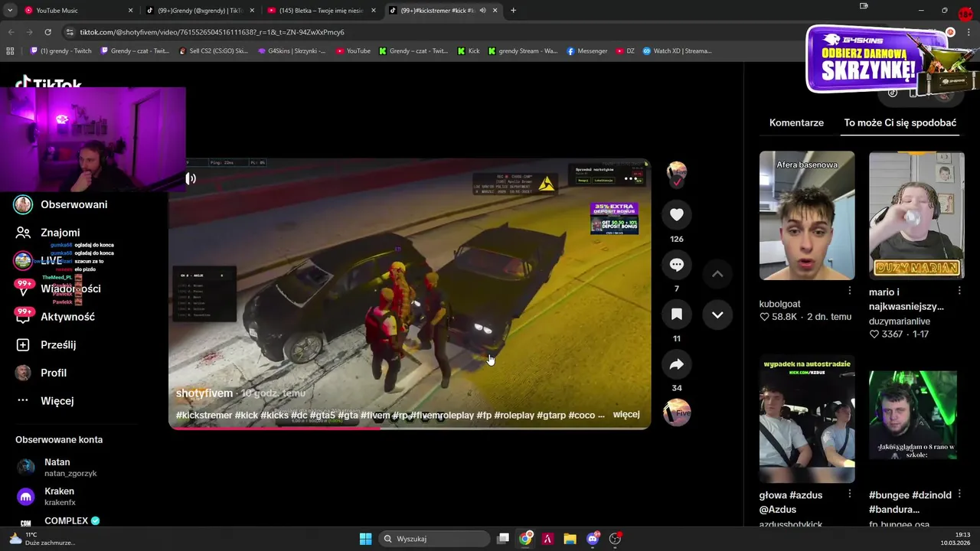Image resolution: width=980 pixels, height=551 pixels.
Task: Go to previous video with up chevron
Action: (717, 274)
